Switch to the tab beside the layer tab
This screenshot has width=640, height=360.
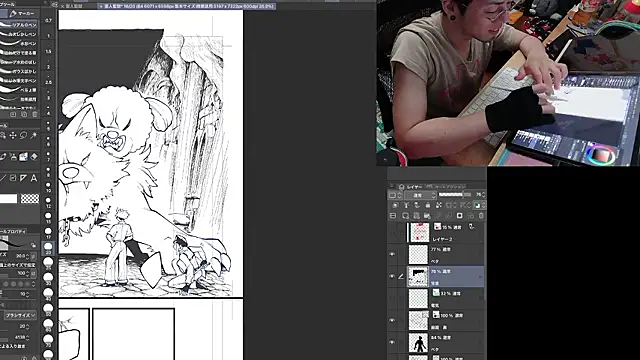(x=446, y=187)
